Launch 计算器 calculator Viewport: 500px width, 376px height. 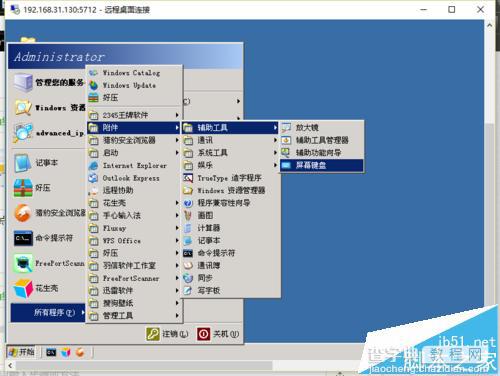coord(230,228)
